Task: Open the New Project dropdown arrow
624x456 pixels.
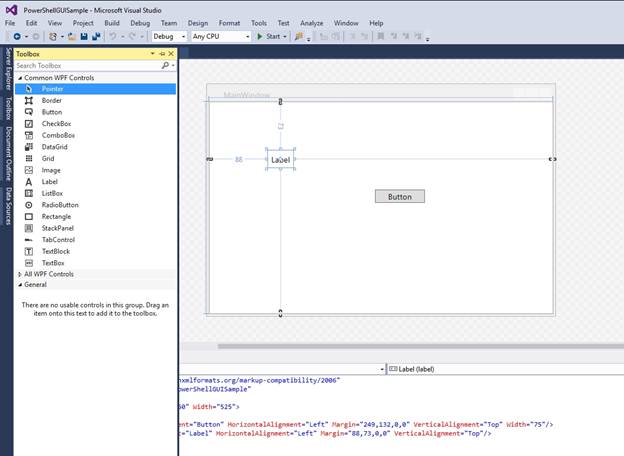Action: click(x=62, y=37)
